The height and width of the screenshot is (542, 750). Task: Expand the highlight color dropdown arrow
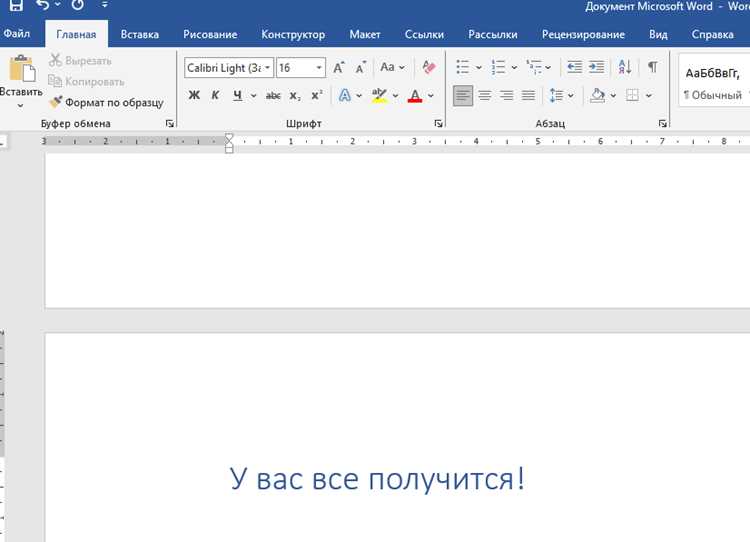(x=395, y=96)
